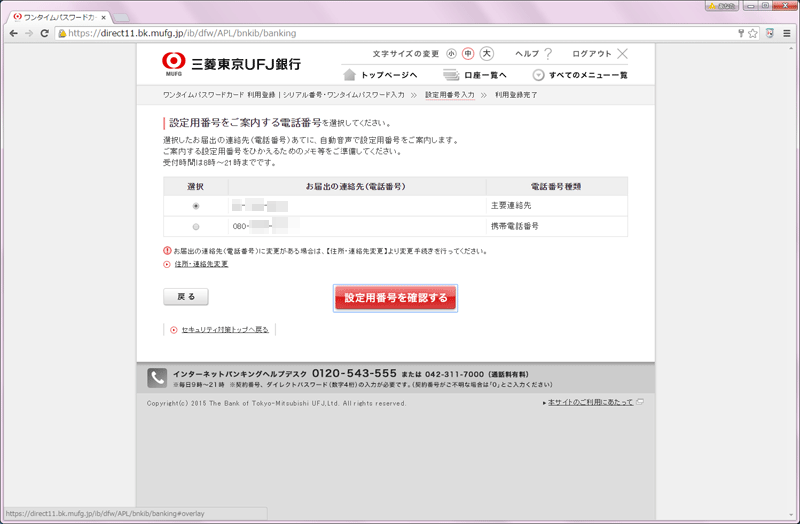The image size is (800, 524).
Task: Click the 選択 column header
Action: 196,187
